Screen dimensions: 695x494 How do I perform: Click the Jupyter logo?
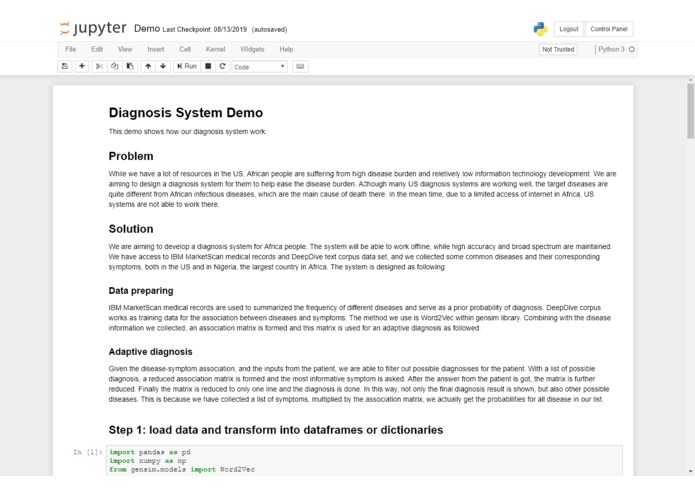[93, 28]
